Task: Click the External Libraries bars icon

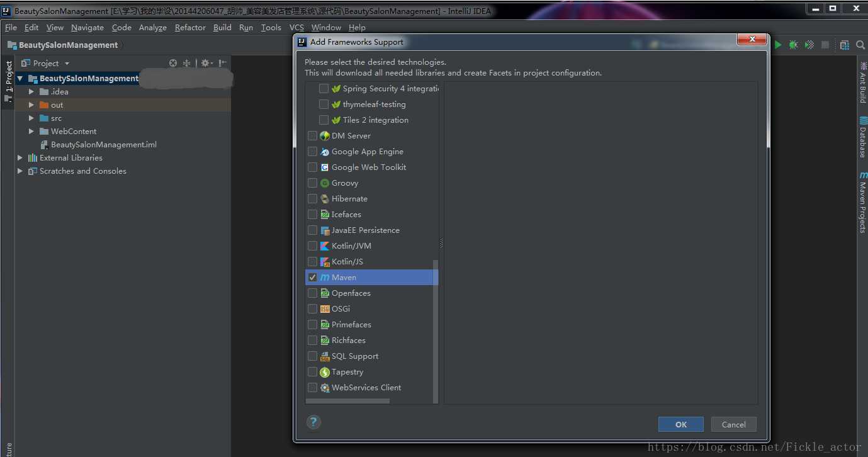Action: click(x=33, y=157)
